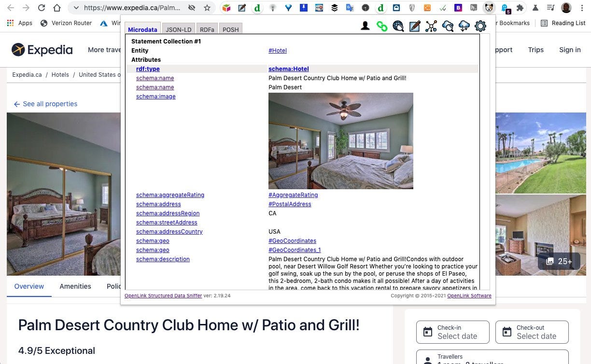Open the #GeoCoordinates link
Viewport: 591px width, 364px height.
[x=292, y=241]
